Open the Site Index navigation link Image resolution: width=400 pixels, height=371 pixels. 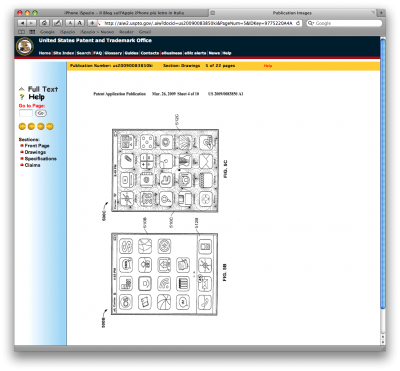click(x=64, y=53)
